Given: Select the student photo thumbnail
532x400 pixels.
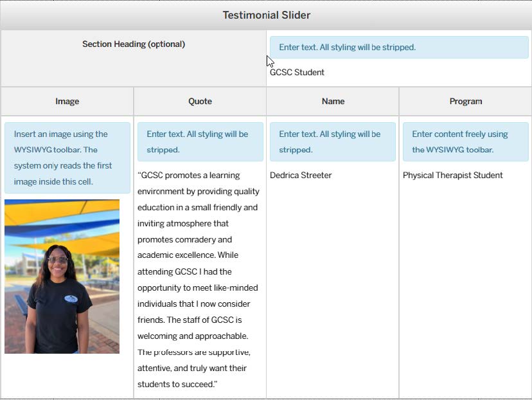Looking at the screenshot, I should 62,277.
